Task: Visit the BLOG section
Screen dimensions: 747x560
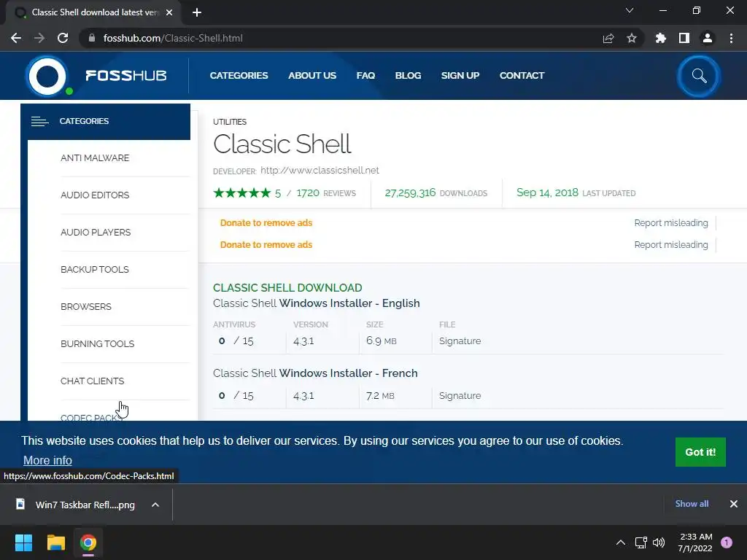Action: tap(408, 76)
